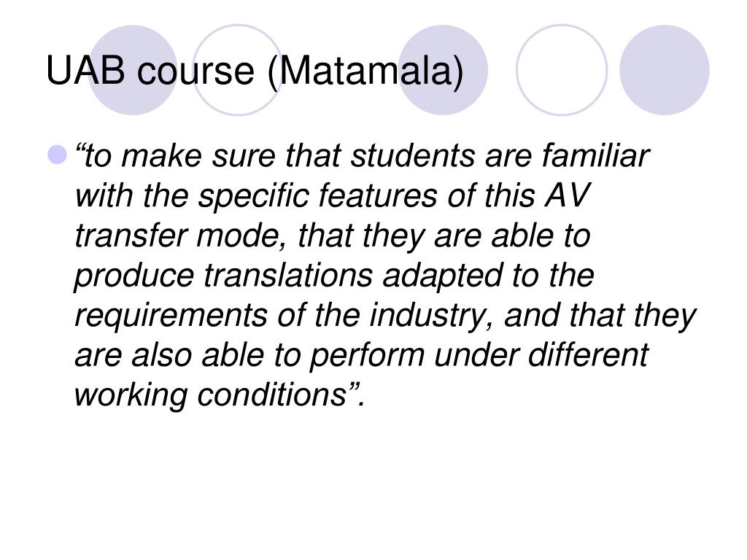Click the phrase "transfer mode" in the text
The height and width of the screenshot is (560, 747).
click(181, 236)
